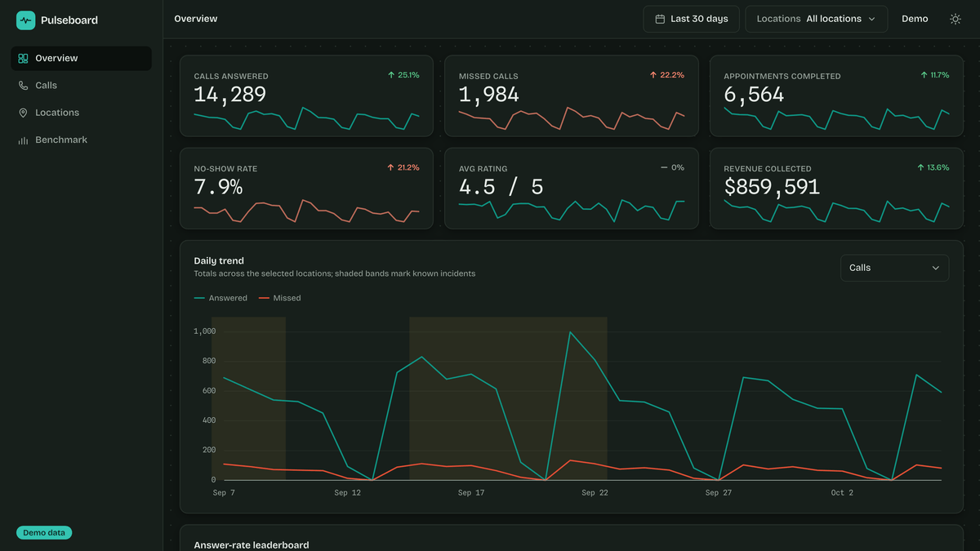Click the Calls Answered card title
This screenshot has height=551, width=980.
tap(231, 77)
